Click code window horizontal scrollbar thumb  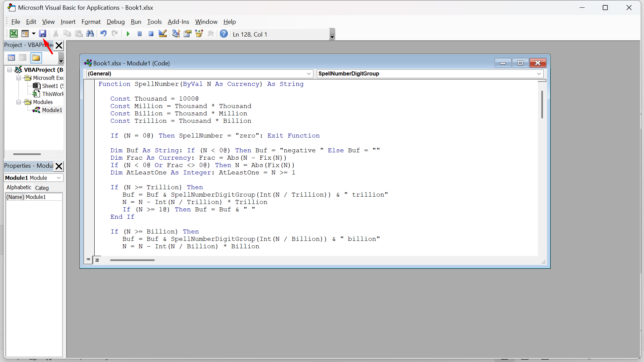click(x=132, y=260)
